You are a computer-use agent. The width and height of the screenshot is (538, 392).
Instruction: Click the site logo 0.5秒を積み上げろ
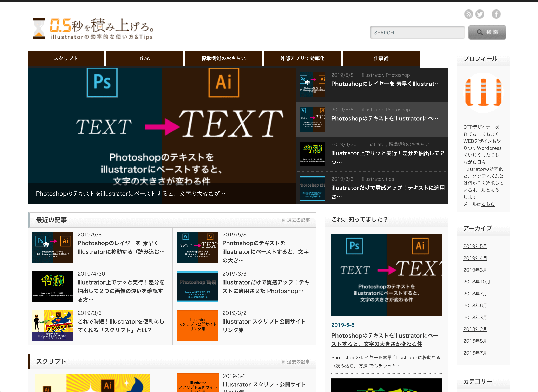coord(93,28)
